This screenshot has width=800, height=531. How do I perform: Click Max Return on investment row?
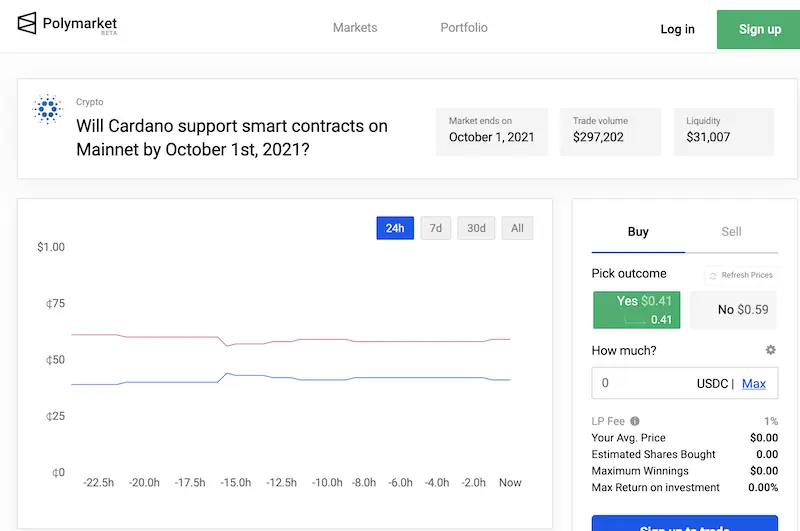tap(685, 487)
